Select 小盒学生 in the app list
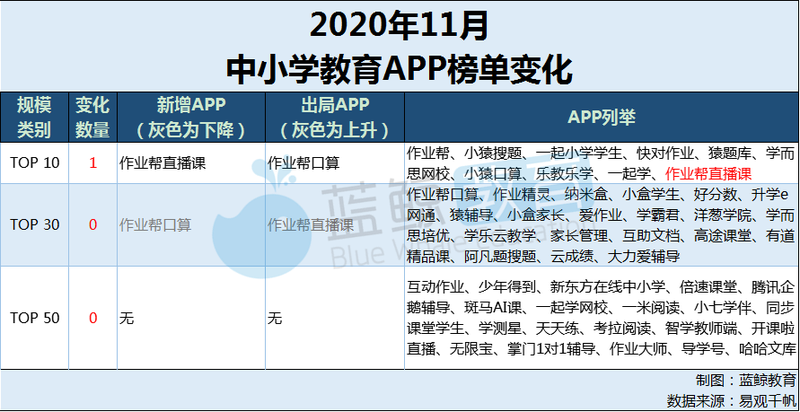Viewport: 800px width, 412px height. (651, 194)
